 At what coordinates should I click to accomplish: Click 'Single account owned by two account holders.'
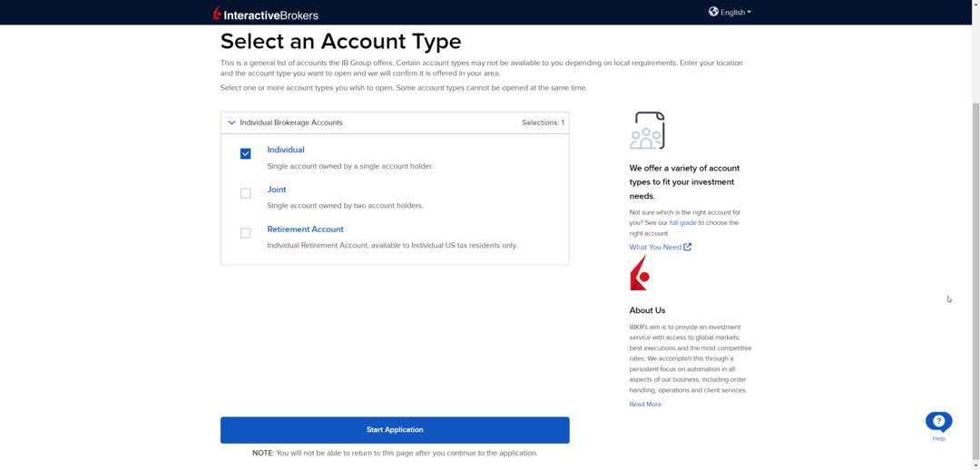pyautogui.click(x=345, y=206)
